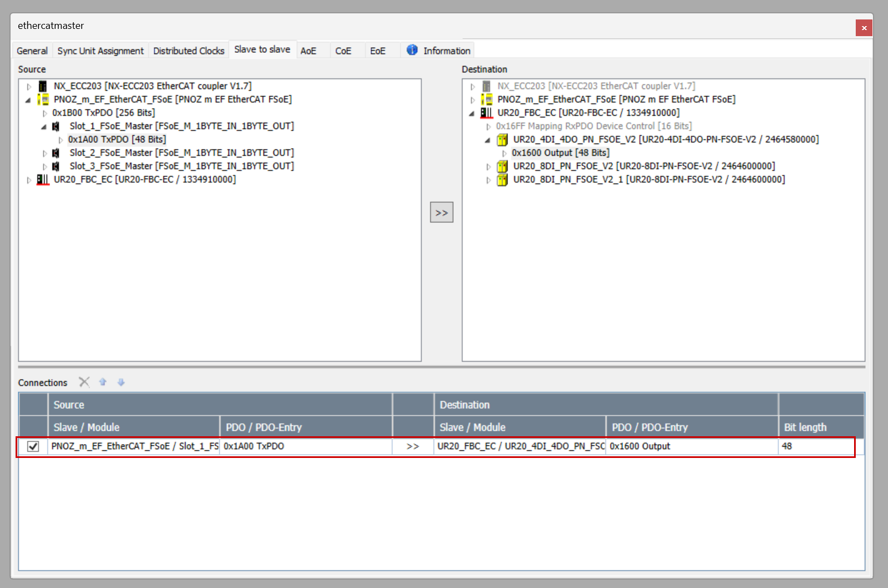The width and height of the screenshot is (888, 588).
Task: Click the Bit length value 48
Action: pos(787,446)
